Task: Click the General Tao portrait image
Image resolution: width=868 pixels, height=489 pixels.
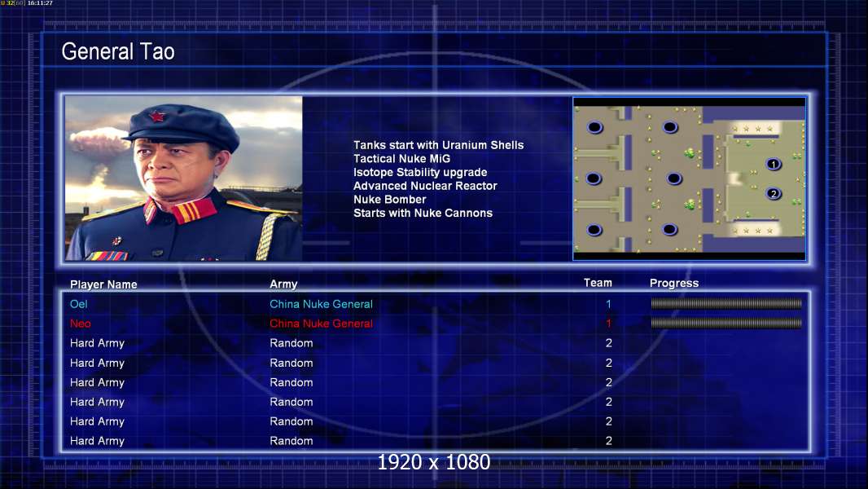Action: pyautogui.click(x=184, y=178)
